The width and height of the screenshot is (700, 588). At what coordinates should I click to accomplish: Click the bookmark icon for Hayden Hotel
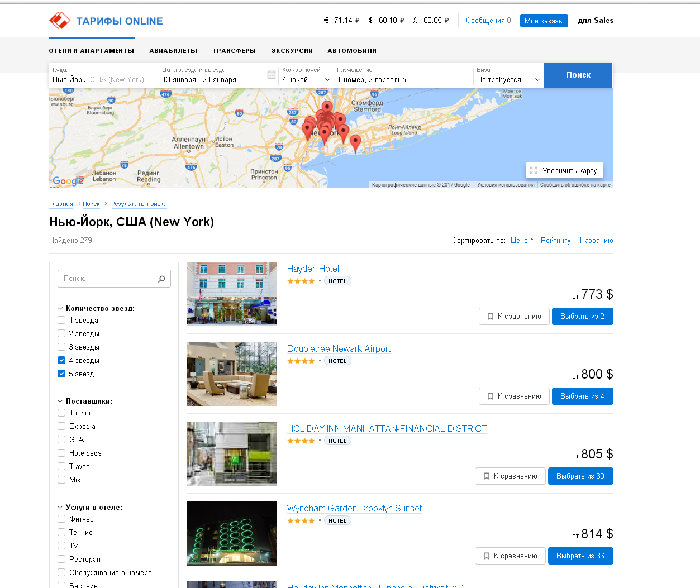[x=491, y=317]
